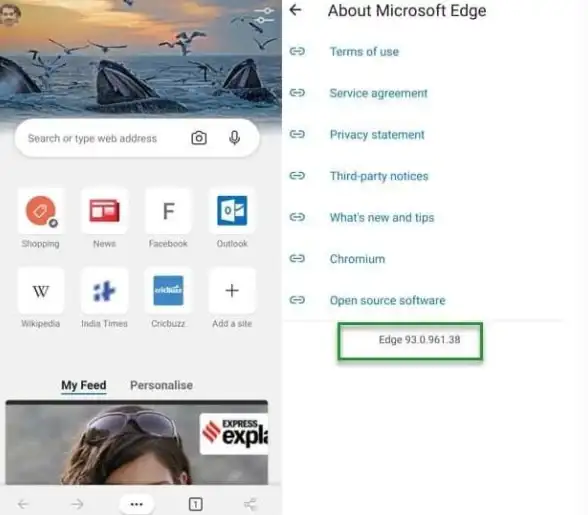The height and width of the screenshot is (515, 588).
Task: Tap the profile avatar picture
Action: (x=9, y=13)
